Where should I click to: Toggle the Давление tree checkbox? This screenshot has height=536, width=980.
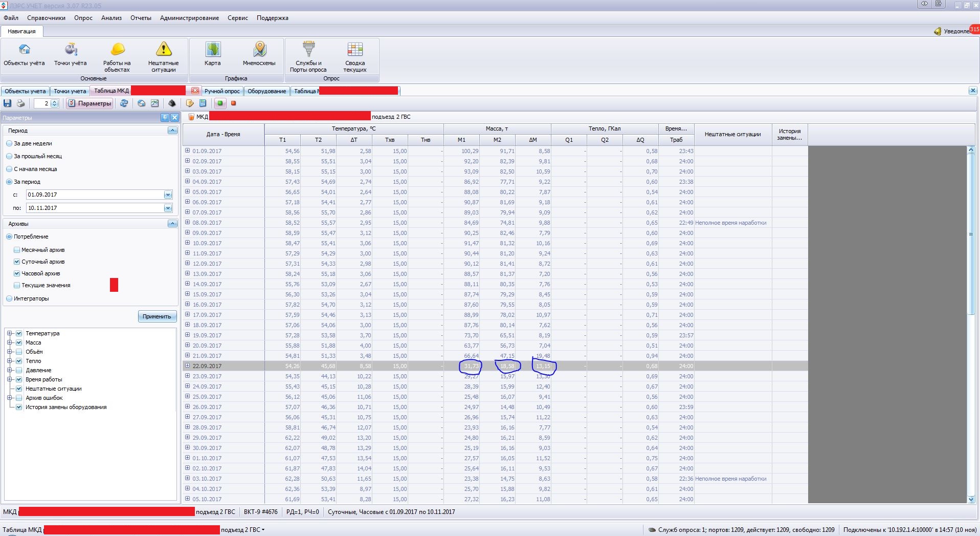[x=19, y=370]
